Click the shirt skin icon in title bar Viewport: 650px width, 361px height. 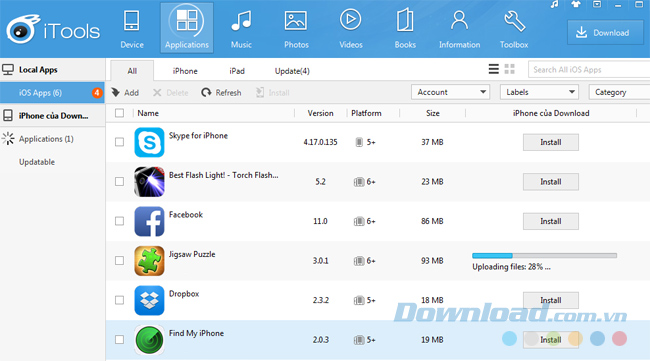click(576, 5)
